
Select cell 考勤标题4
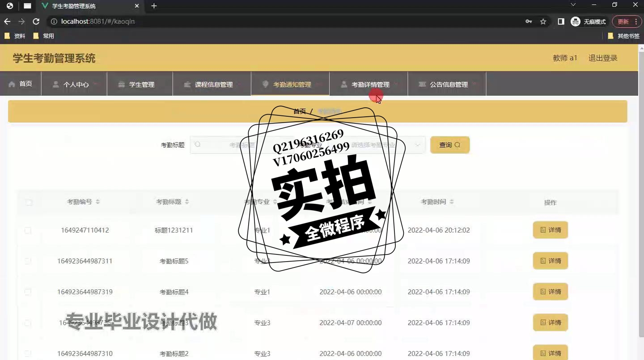[x=174, y=292]
